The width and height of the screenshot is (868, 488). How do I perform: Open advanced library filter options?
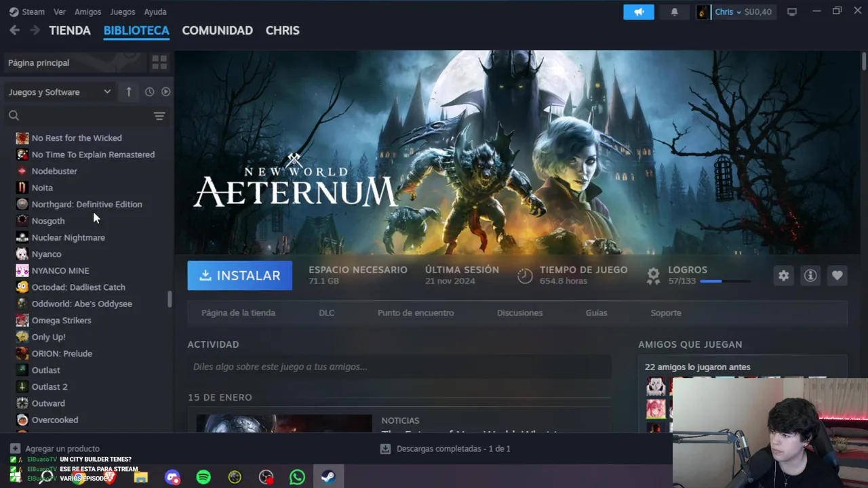click(x=159, y=116)
